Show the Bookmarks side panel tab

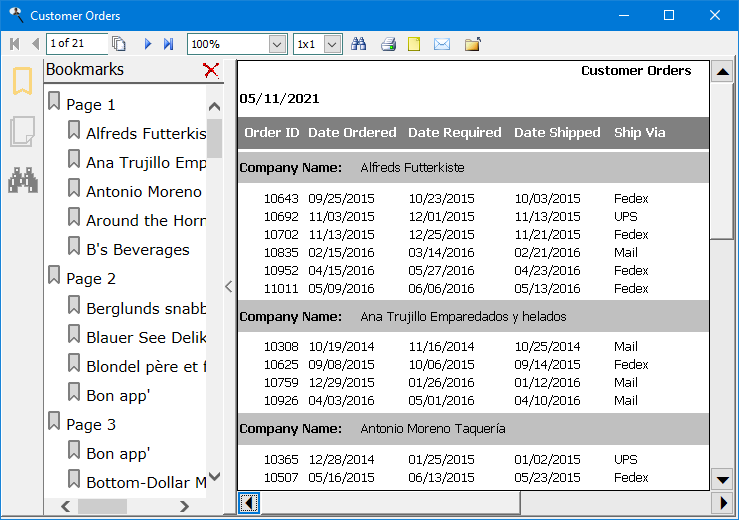(x=22, y=81)
